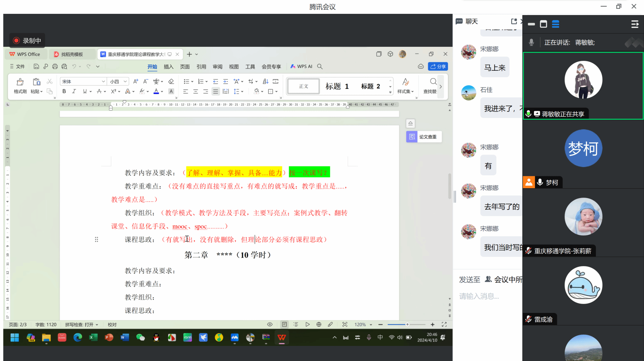Image resolution: width=644 pixels, height=361 pixels.
Task: Click the 分享 share button
Action: click(x=438, y=66)
